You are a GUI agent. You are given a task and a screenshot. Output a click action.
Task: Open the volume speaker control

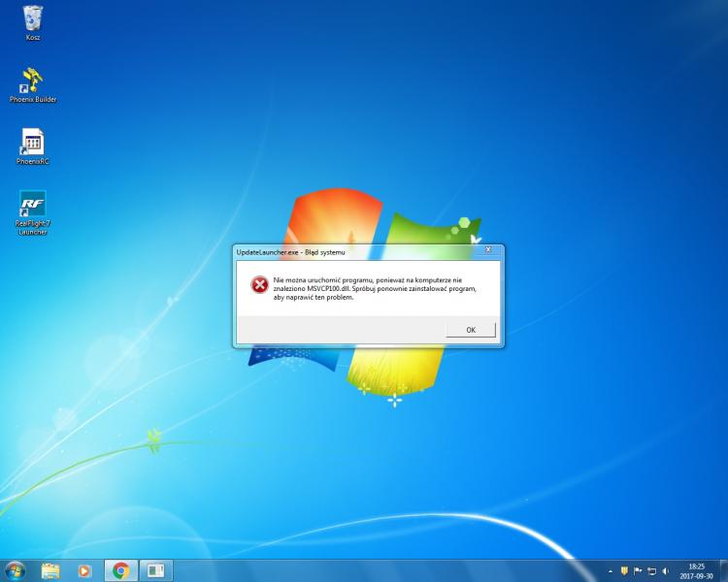pyautogui.click(x=665, y=570)
